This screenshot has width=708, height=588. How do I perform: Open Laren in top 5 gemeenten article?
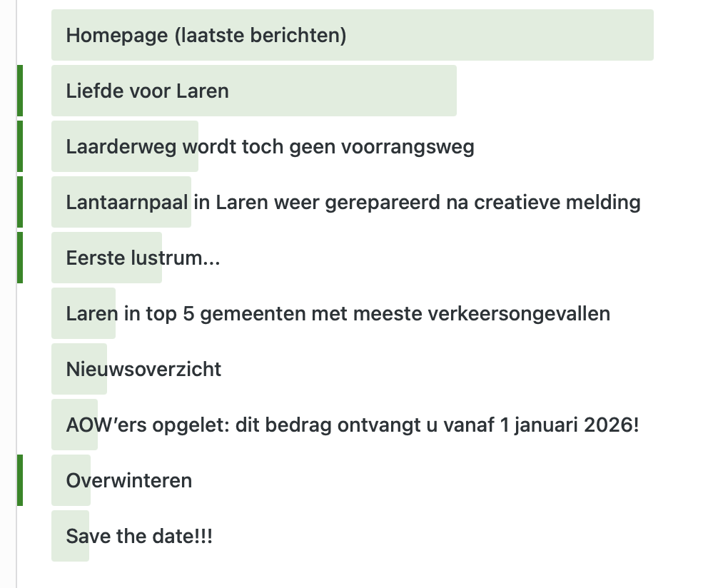pos(338,313)
